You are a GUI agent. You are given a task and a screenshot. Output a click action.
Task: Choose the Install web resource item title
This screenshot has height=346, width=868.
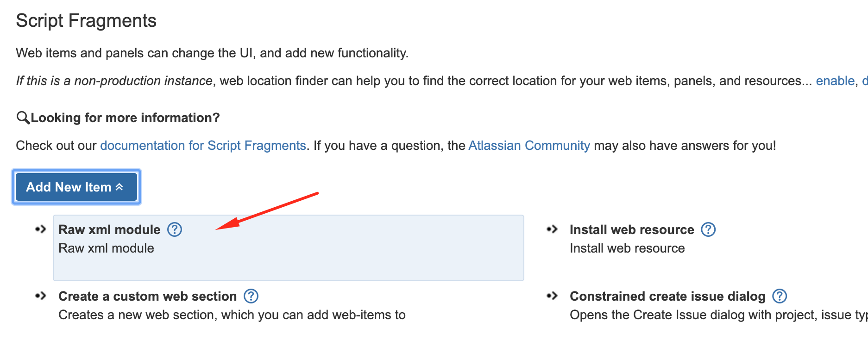click(x=632, y=229)
